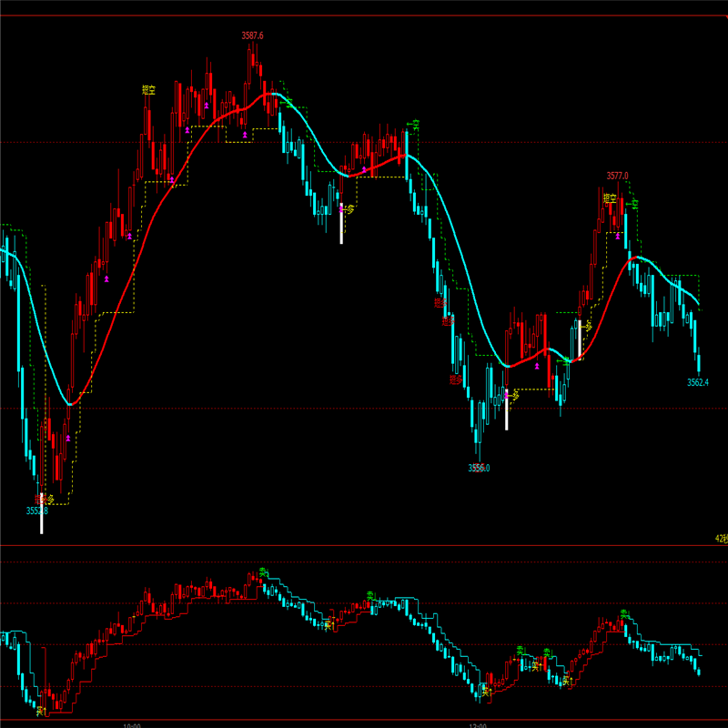
Task: Click the 3556.0 low price label
Action: [479, 468]
